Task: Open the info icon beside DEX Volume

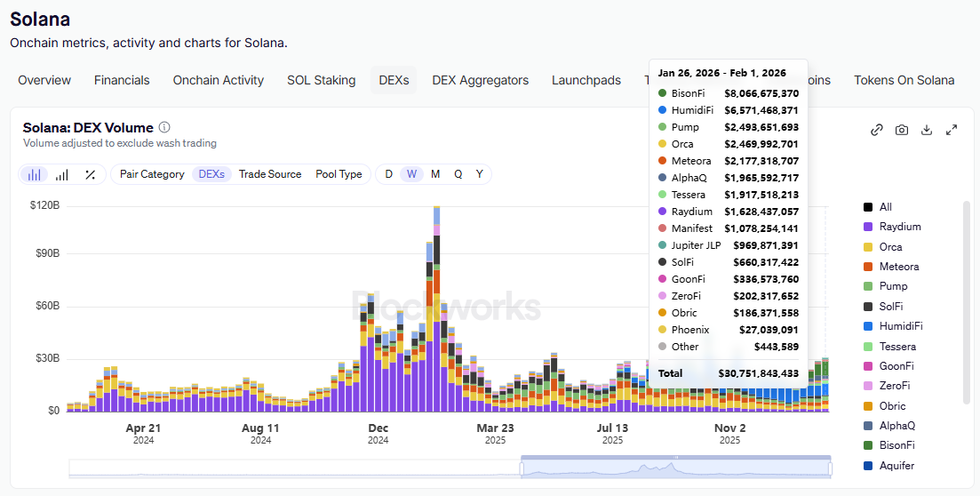Action: [x=164, y=128]
